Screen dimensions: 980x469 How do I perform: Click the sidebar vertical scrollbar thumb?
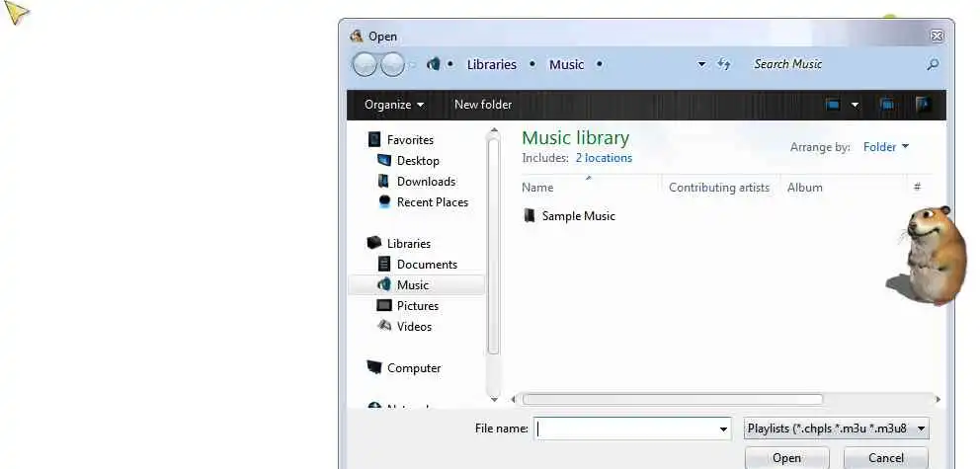pos(493,247)
